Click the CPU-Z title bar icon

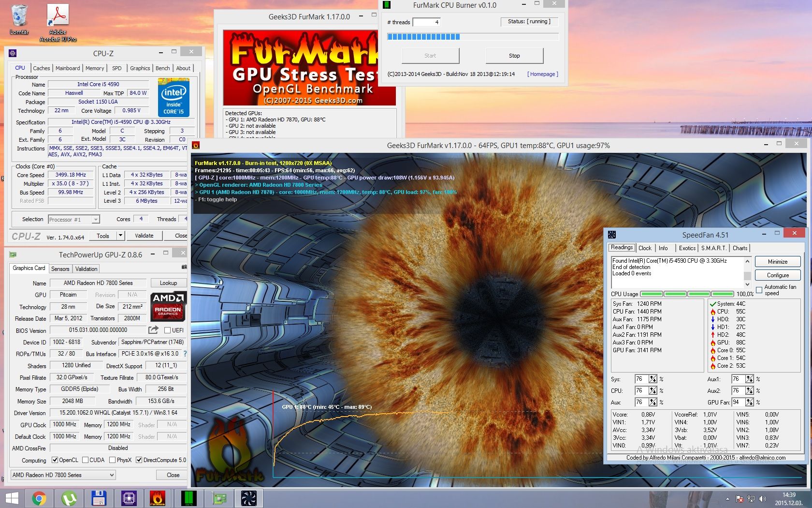click(13, 53)
